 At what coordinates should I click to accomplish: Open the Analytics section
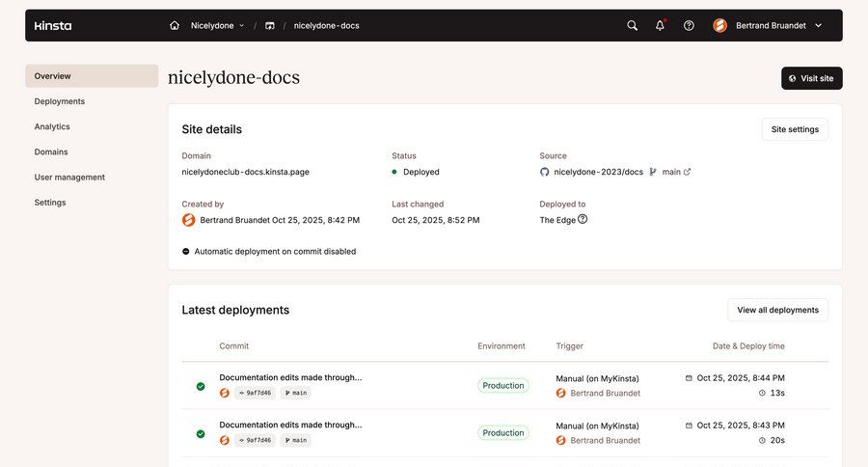[52, 126]
